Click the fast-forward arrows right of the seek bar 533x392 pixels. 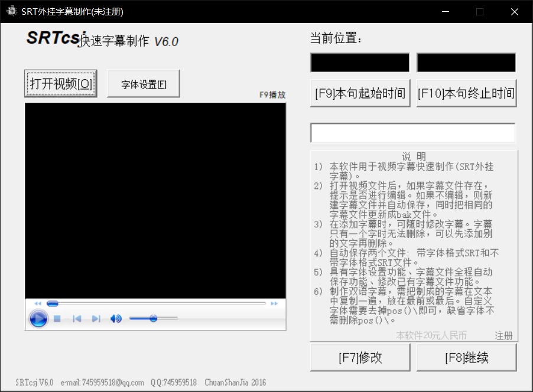tap(274, 303)
